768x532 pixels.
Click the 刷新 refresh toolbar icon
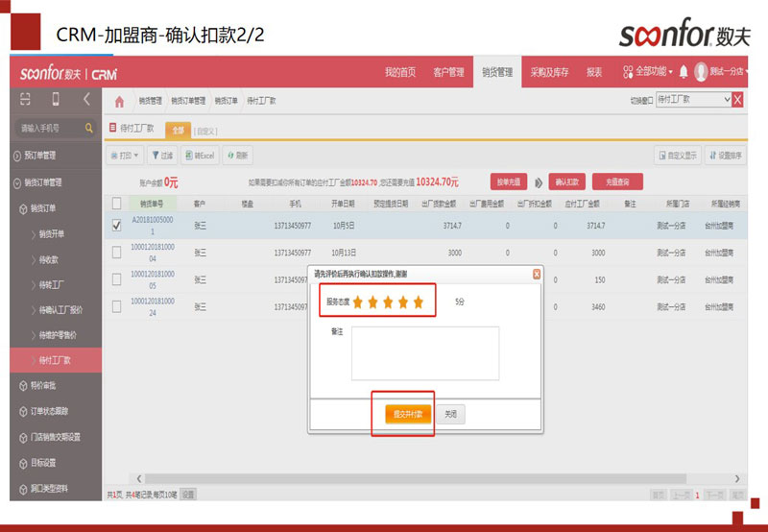point(238,155)
